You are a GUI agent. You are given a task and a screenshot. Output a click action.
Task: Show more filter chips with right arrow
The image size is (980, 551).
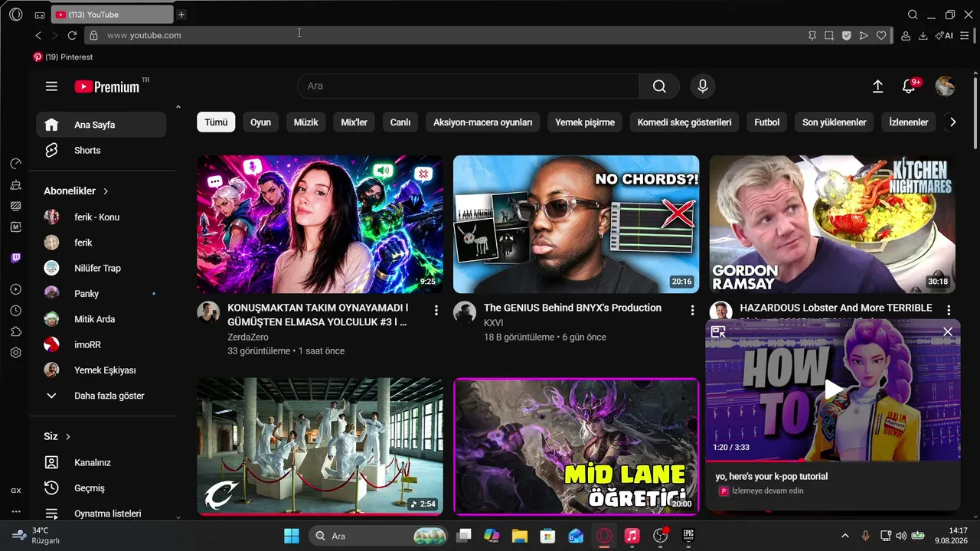click(952, 122)
